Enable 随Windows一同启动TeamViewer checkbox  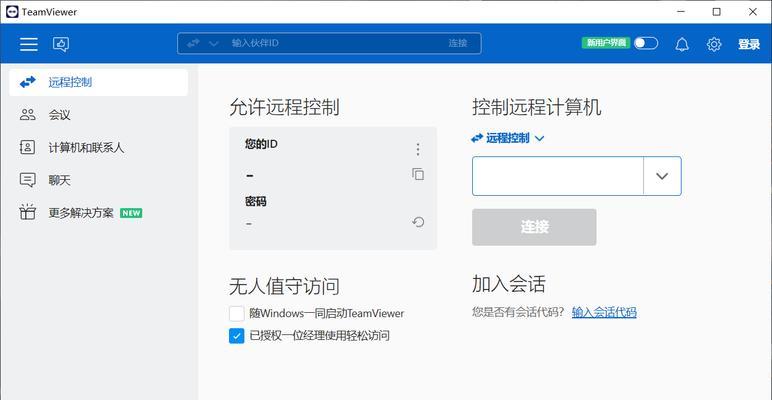(237, 313)
